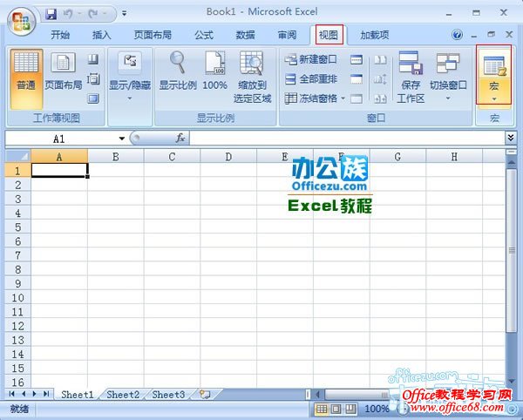
Task: Expand the formula bar
Action: coord(511,138)
